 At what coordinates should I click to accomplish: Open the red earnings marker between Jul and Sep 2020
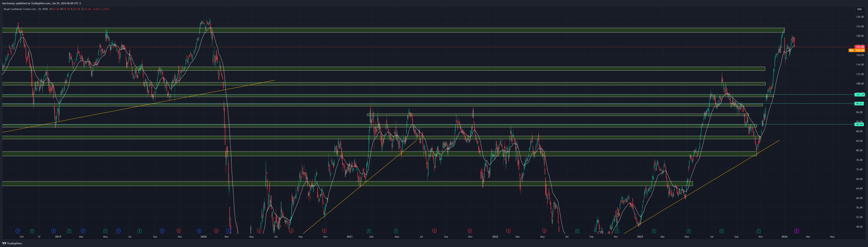[x=291, y=231]
